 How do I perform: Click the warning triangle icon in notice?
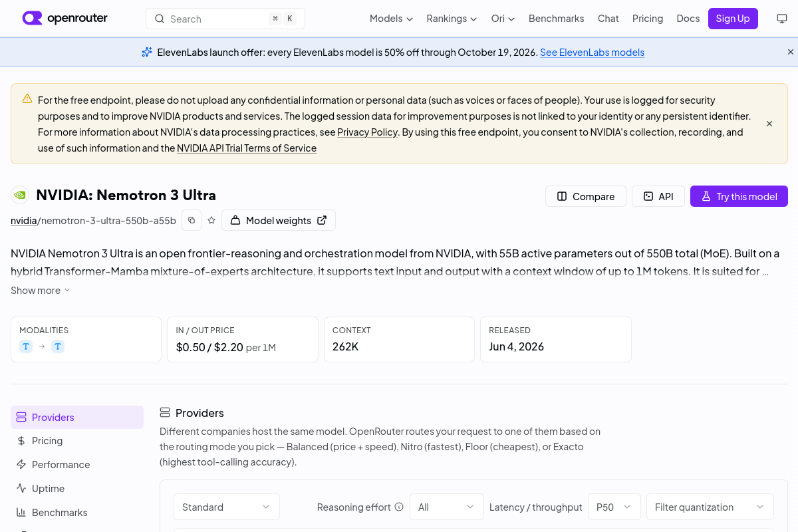pos(27,99)
